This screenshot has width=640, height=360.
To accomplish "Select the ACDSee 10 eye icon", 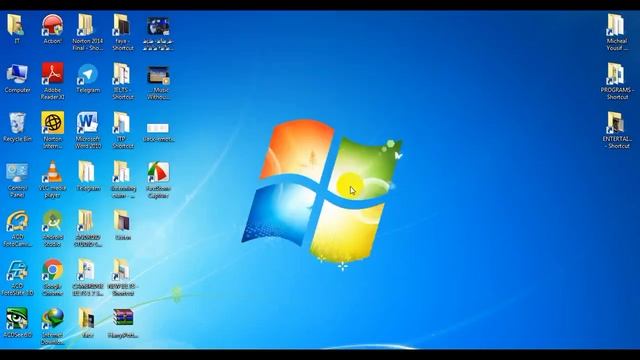I will pos(17,323).
